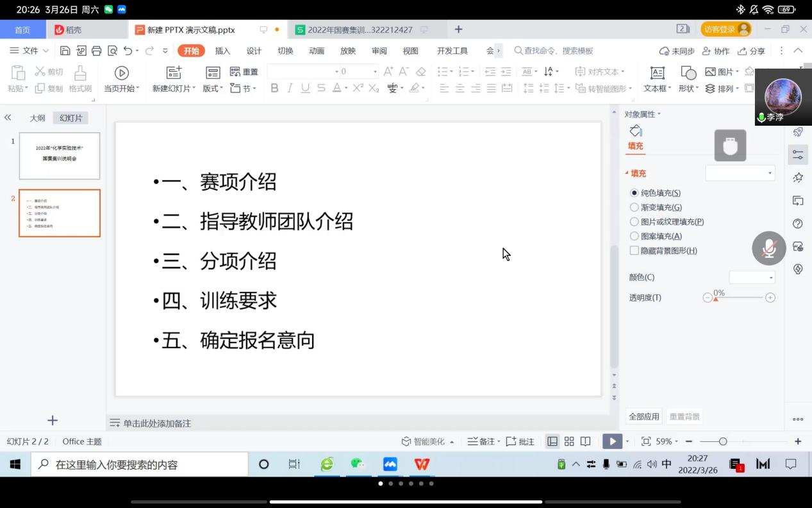Screen dimensions: 812x508
Task: Click the Save icon in quick toolbar
Action: click(x=65, y=51)
